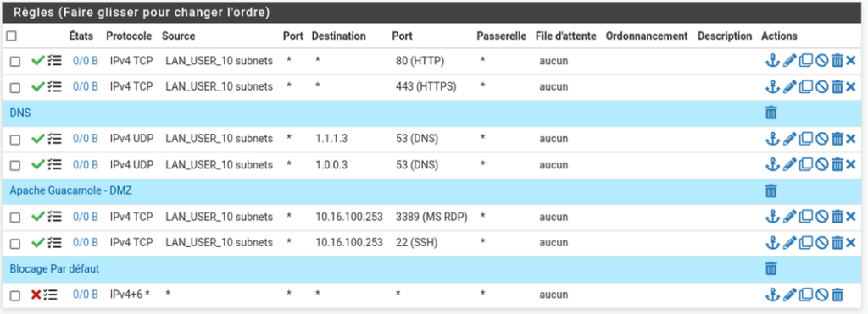The width and height of the screenshot is (868, 314).
Task: Delete the Apache Guacamole - DMZ separator
Action: click(x=771, y=190)
